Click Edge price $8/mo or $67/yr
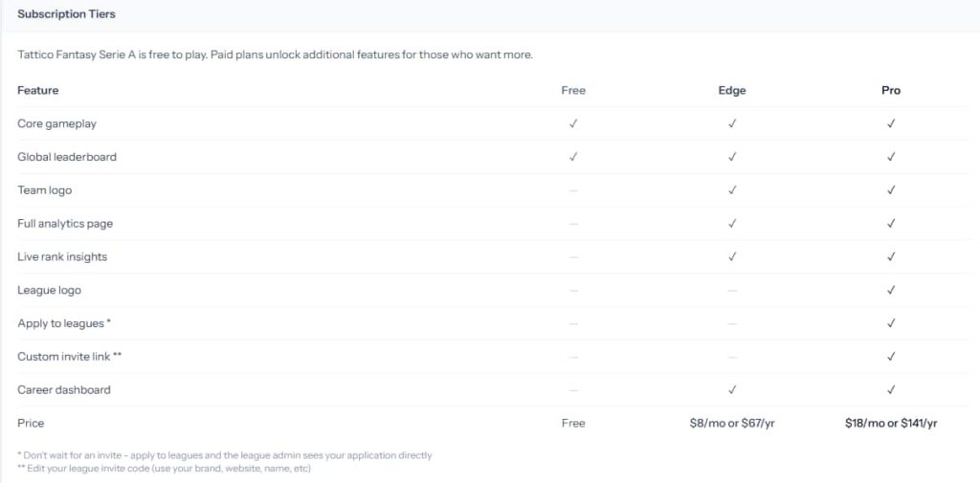The width and height of the screenshot is (980, 483). (732, 423)
